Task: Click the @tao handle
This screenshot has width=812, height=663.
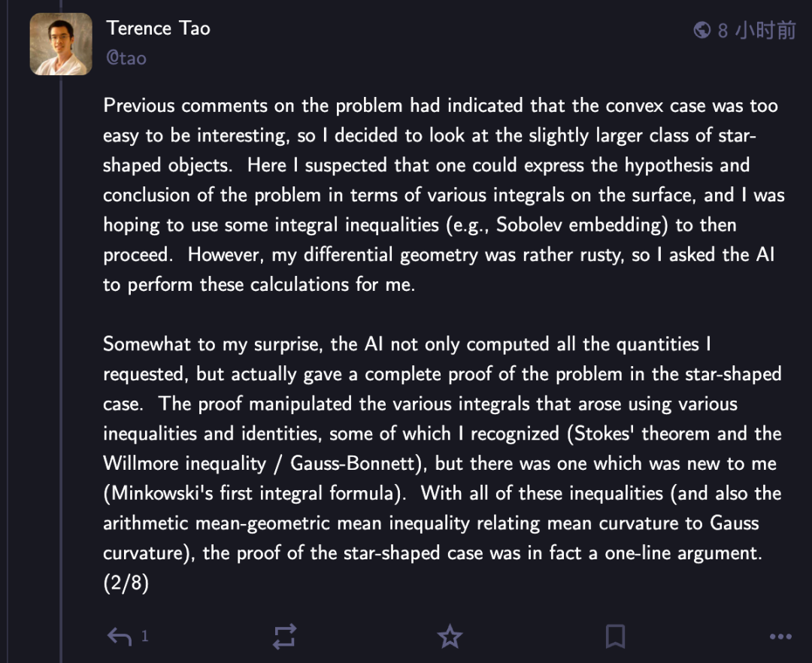Action: tap(126, 58)
